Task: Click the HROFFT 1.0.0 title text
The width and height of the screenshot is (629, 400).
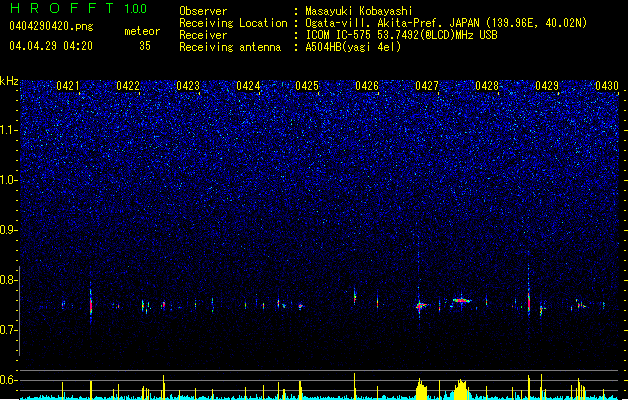Action: (x=78, y=8)
